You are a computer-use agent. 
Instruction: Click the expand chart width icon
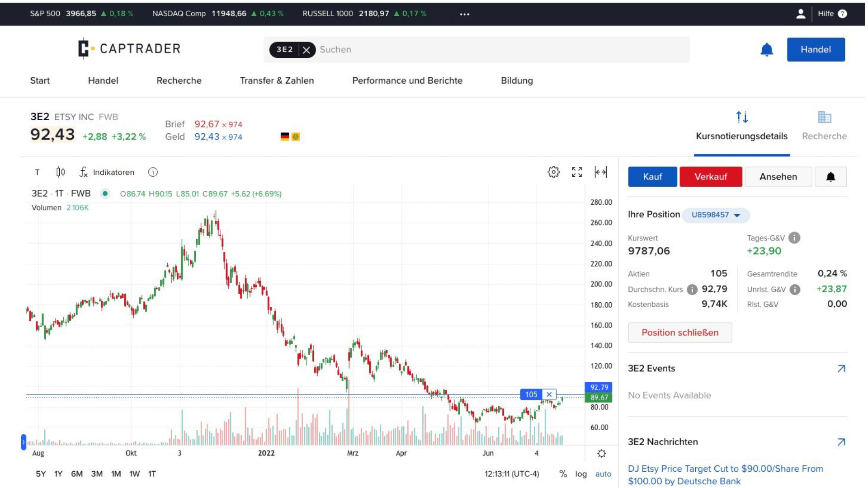tap(601, 172)
